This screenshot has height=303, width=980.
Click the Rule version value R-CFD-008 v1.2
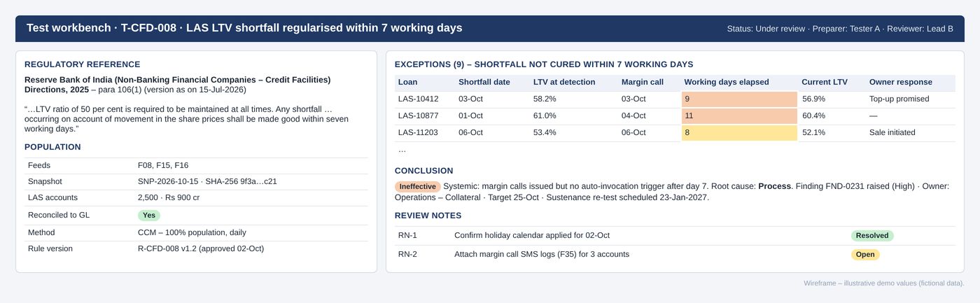point(201,249)
